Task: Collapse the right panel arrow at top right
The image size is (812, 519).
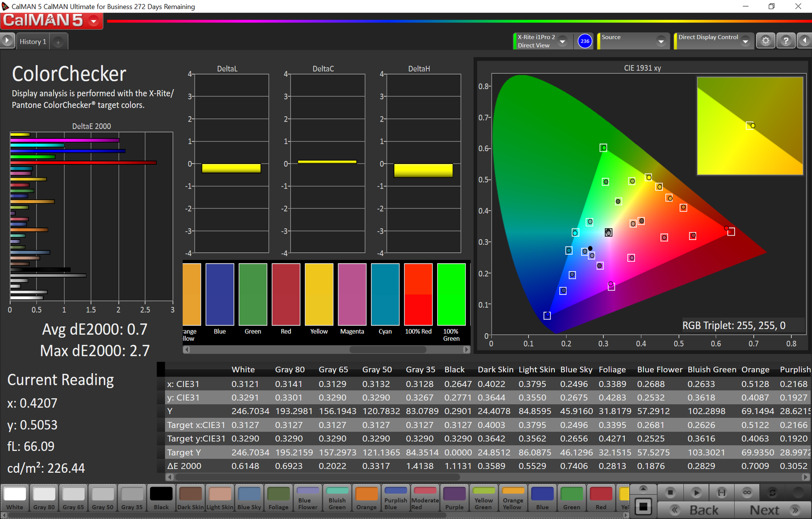Action: (804, 41)
